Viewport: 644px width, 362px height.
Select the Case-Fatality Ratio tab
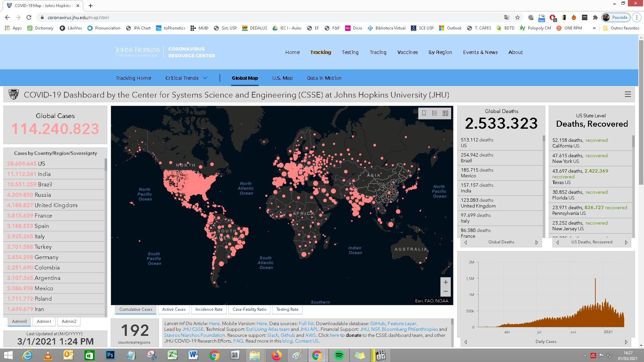(250, 309)
